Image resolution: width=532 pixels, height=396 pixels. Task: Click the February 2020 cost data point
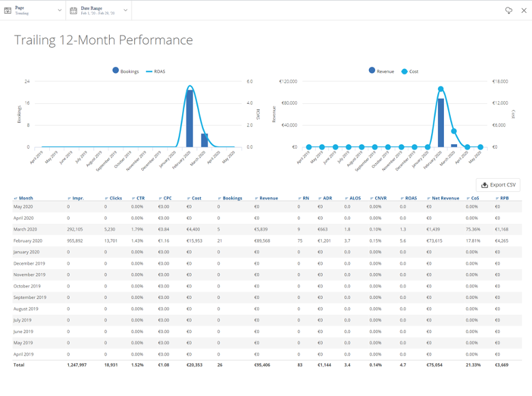[441, 89]
